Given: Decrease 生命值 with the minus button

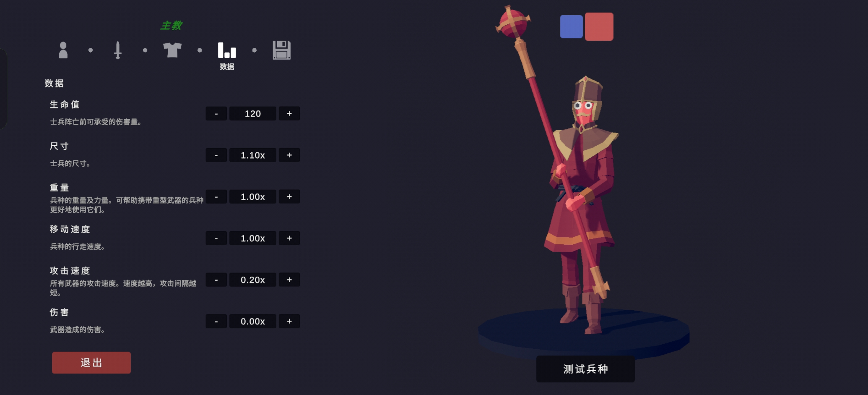Looking at the screenshot, I should pos(216,114).
